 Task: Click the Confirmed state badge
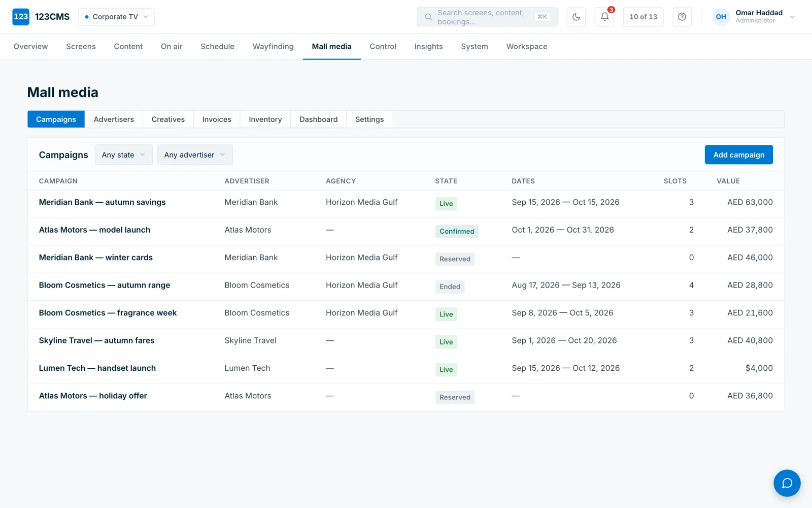pyautogui.click(x=457, y=231)
